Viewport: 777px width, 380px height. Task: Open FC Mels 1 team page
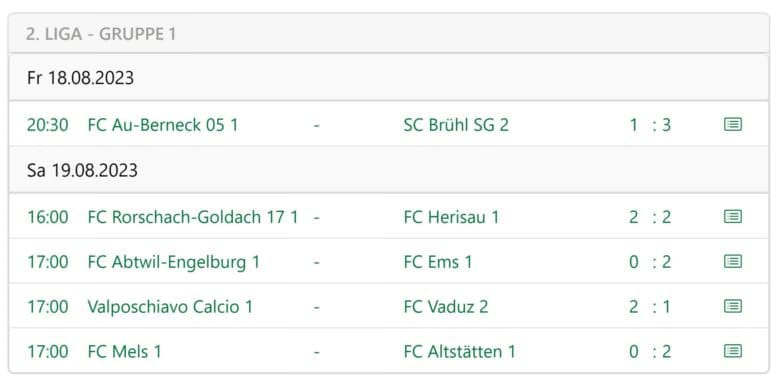pos(124,352)
